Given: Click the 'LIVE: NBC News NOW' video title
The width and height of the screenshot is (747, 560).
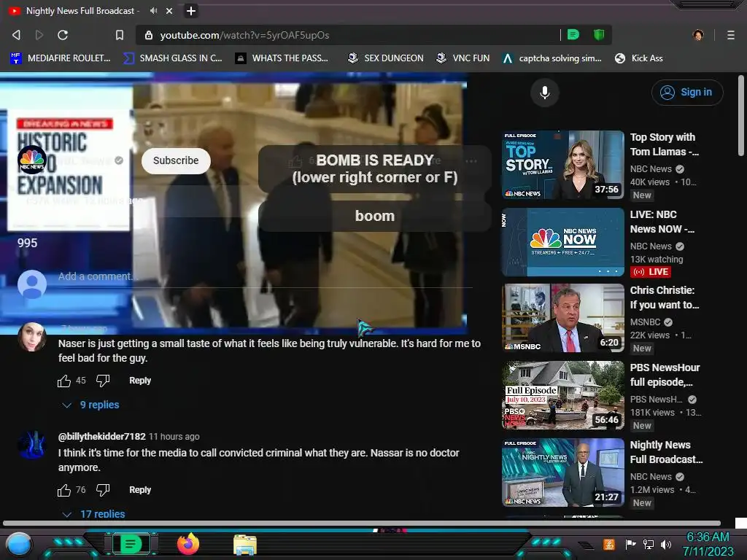Looking at the screenshot, I should (662, 222).
